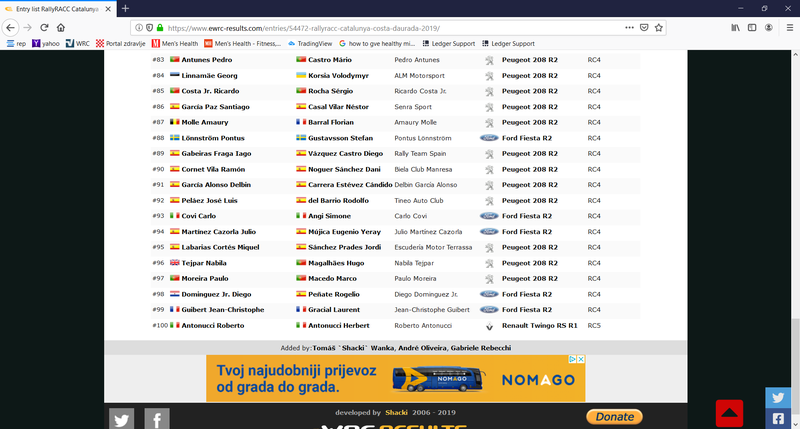The height and width of the screenshot is (429, 800).
Task: Select the RC5 class text
Action: 594,325
